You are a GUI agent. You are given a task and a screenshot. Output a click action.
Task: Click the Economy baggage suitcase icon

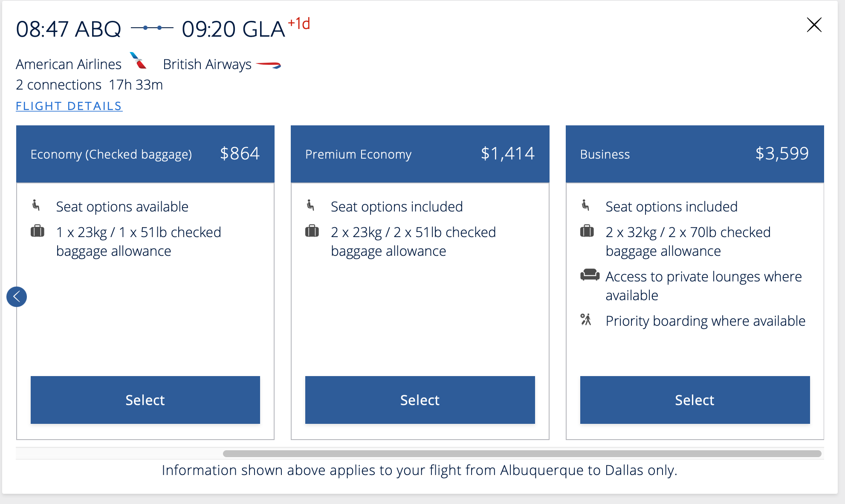(38, 231)
